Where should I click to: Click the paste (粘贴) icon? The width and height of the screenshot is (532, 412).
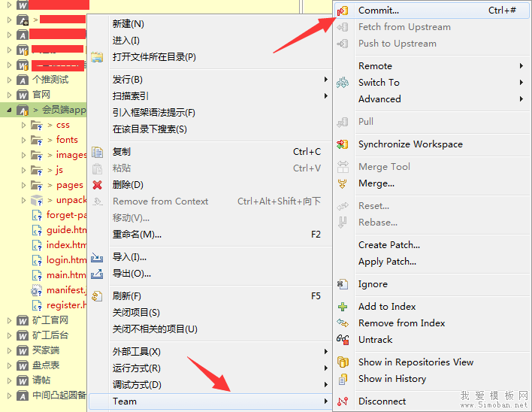point(97,168)
